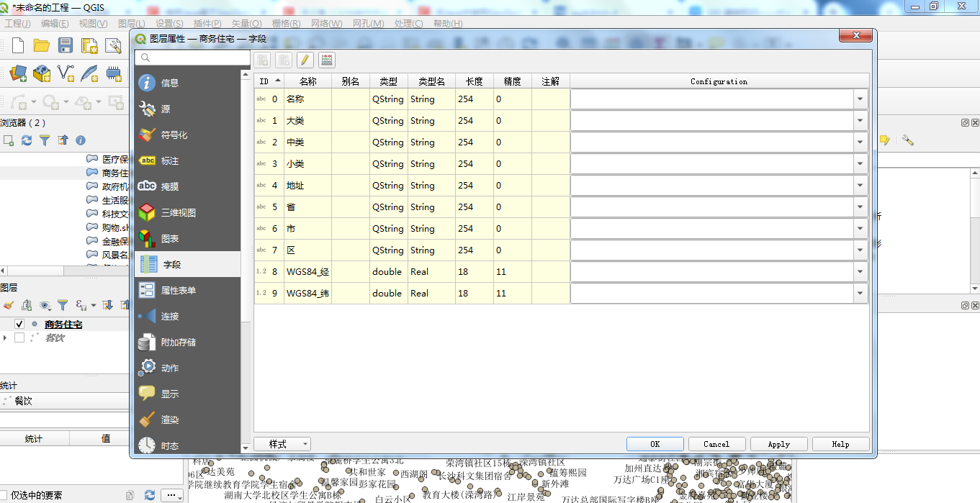The height and width of the screenshot is (503, 980).
Task: Click the new shapefile layer icon
Action: [66, 73]
